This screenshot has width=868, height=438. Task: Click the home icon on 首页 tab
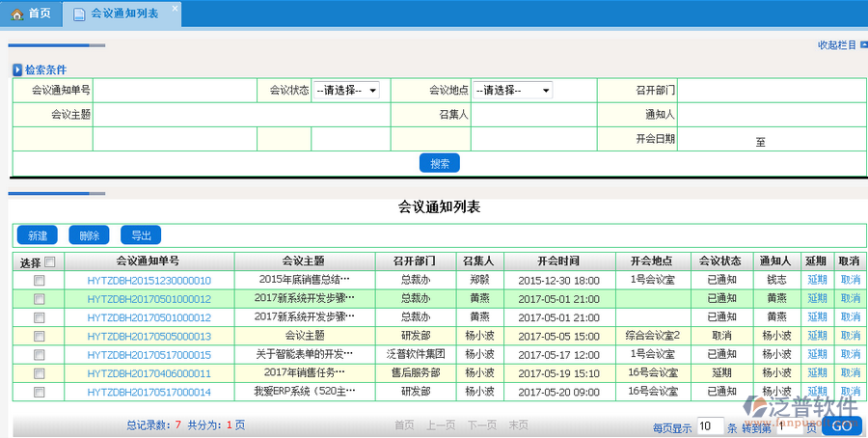click(16, 14)
